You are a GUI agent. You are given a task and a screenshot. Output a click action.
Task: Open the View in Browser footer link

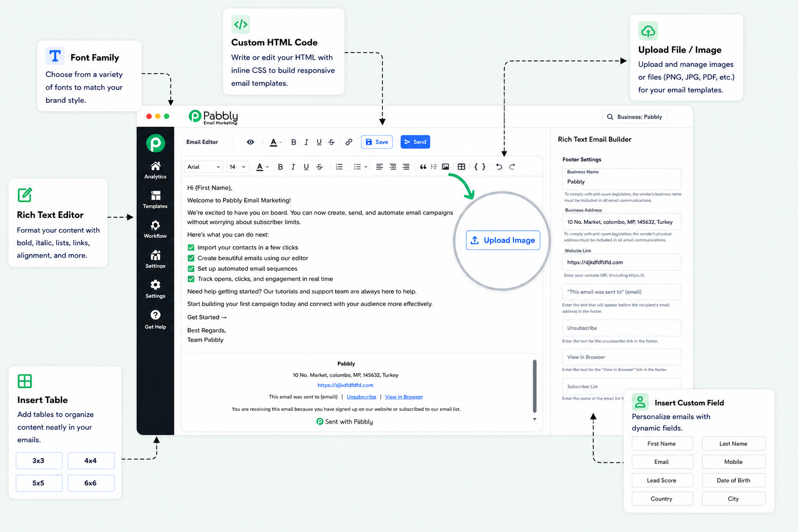(x=404, y=397)
